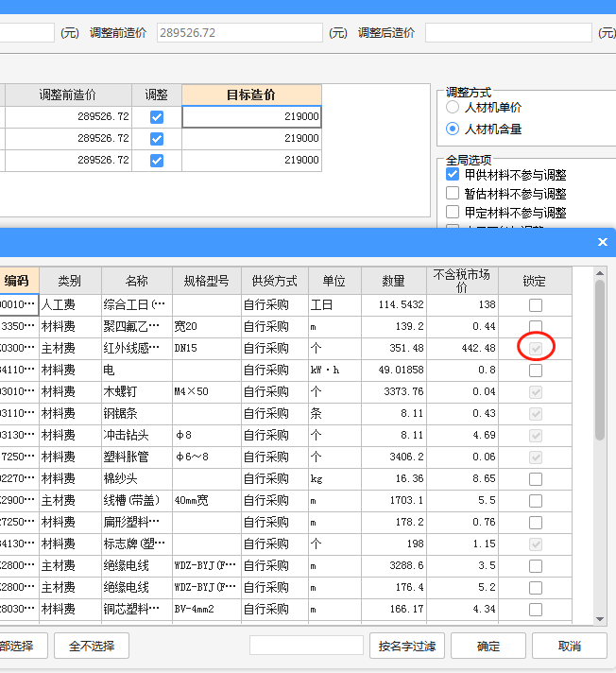Click the unit cell kW·h
The height and width of the screenshot is (673, 616).
pos(334,370)
